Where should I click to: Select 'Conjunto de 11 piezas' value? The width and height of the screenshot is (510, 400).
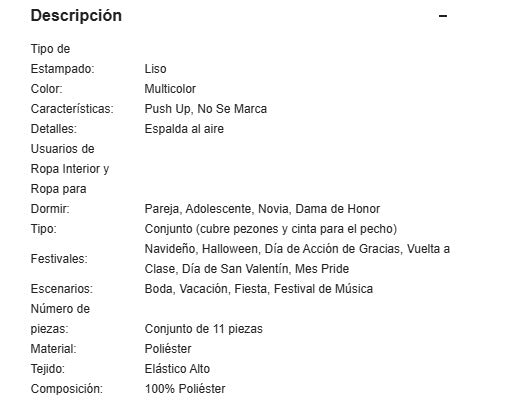coord(203,329)
